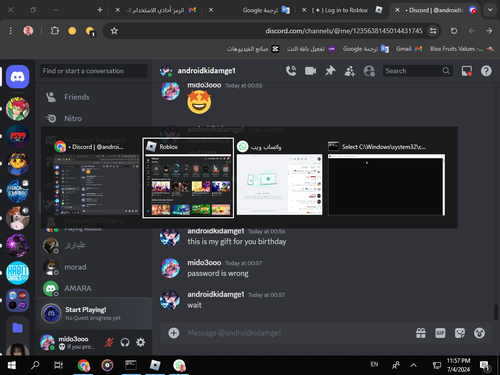
Task: Send a gift using the gift icon
Action: point(421,333)
